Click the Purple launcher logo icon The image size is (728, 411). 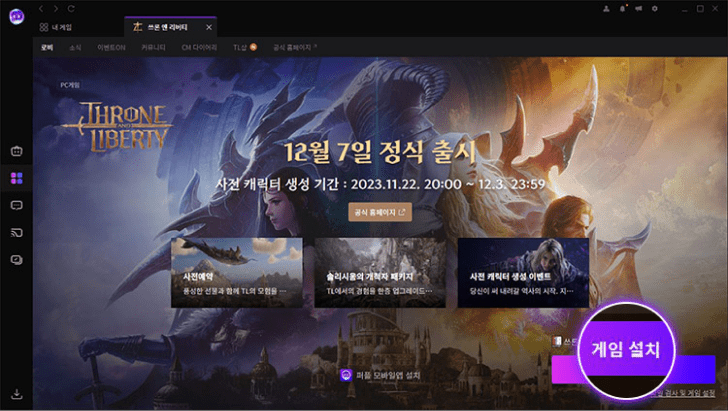pos(17,17)
